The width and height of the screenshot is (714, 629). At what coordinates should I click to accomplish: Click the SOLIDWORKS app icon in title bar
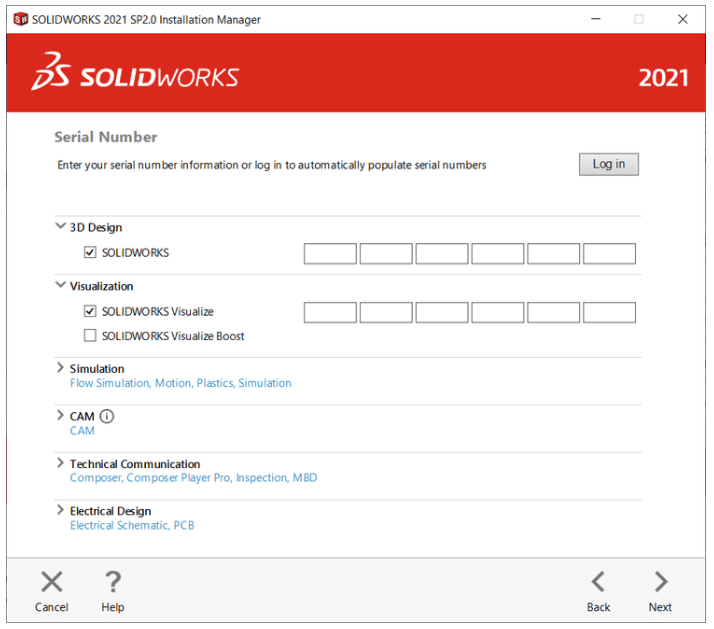coord(20,20)
